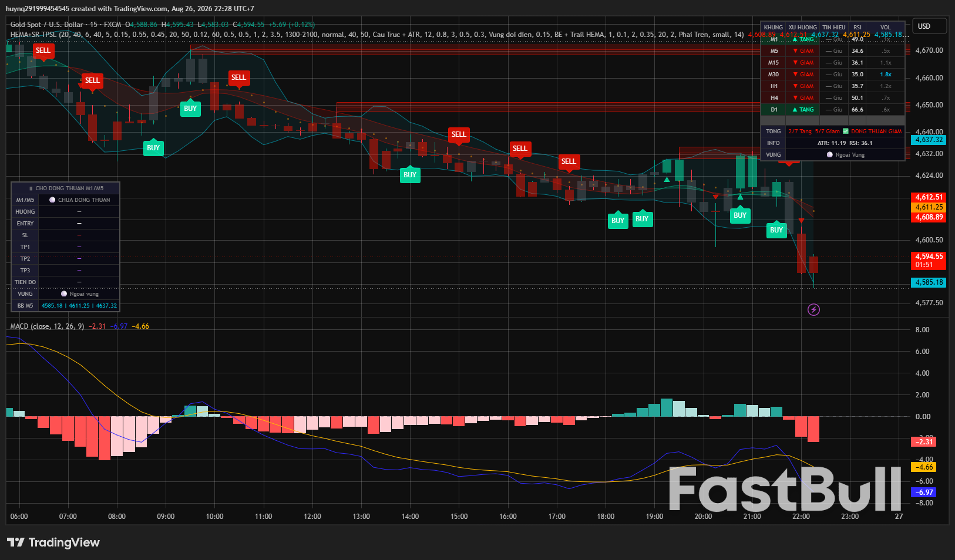Open the USD currency selector
The width and height of the screenshot is (955, 560).
coord(929,26)
